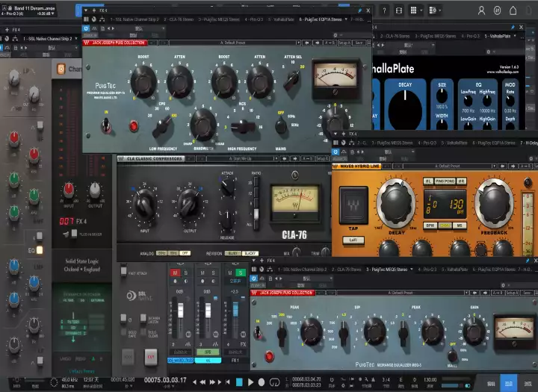Open the help question mark icon
The height and width of the screenshot is (392, 538).
point(384,10)
